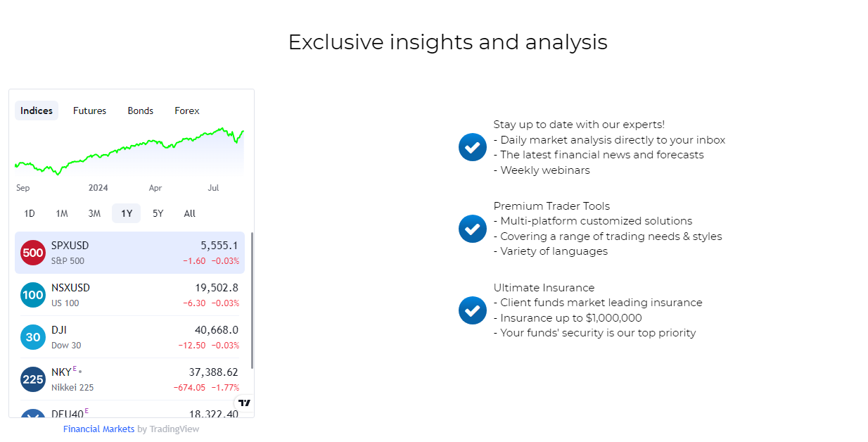Click checkmark icon beside Premium Trader Tools
868x442 pixels.
pos(473,229)
